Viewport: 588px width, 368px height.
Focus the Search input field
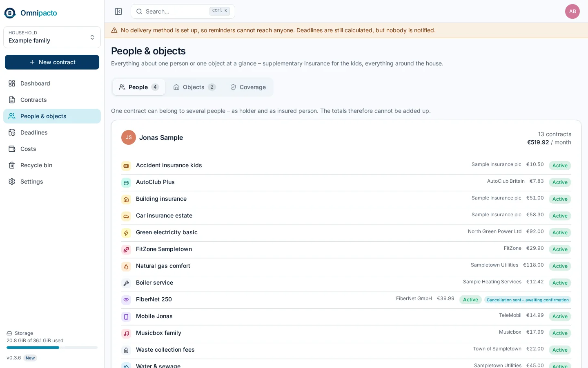pyautogui.click(x=183, y=11)
